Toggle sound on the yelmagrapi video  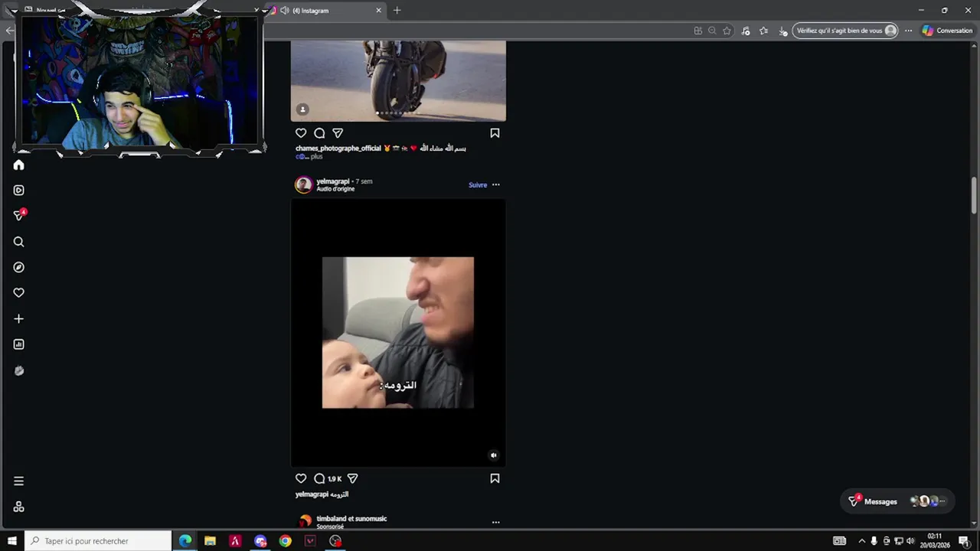pyautogui.click(x=493, y=455)
